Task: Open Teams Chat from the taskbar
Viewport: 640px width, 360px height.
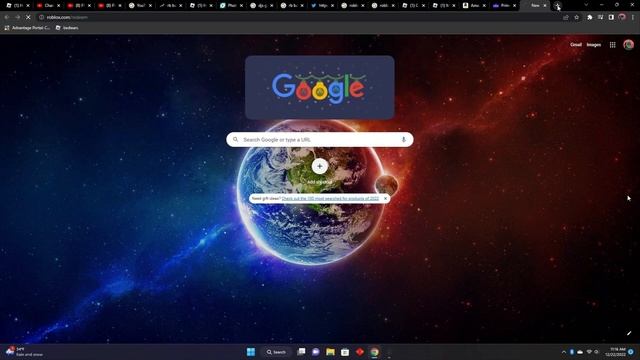Action: pos(316,352)
